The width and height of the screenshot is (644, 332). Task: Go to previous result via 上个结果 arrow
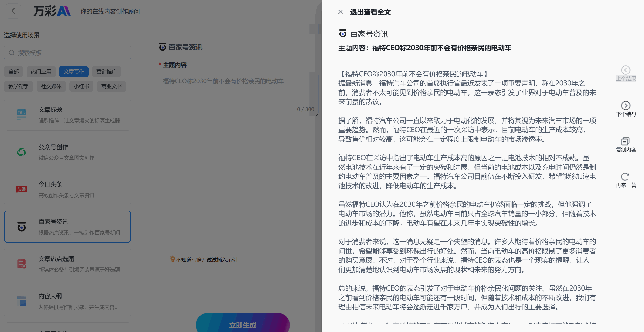click(x=626, y=70)
